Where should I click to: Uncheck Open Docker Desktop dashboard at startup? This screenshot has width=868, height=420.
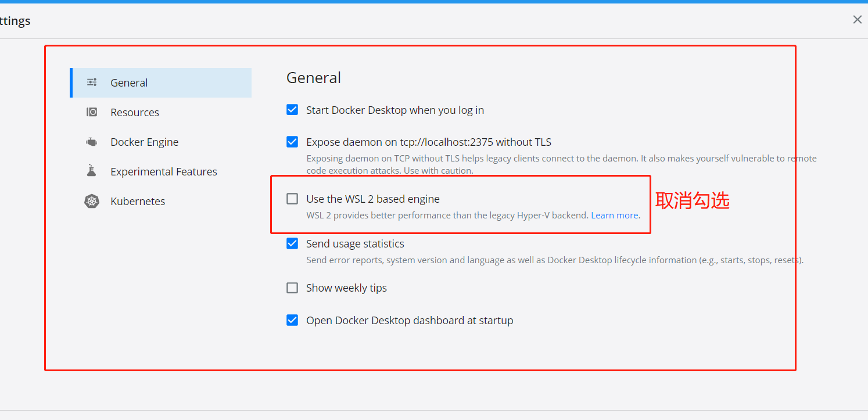click(292, 320)
